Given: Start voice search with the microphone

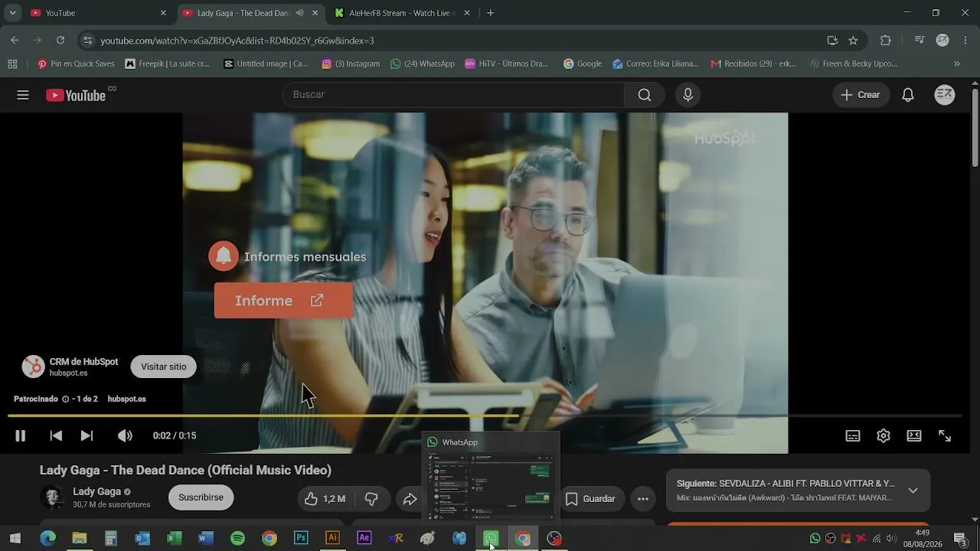Looking at the screenshot, I should click(688, 95).
